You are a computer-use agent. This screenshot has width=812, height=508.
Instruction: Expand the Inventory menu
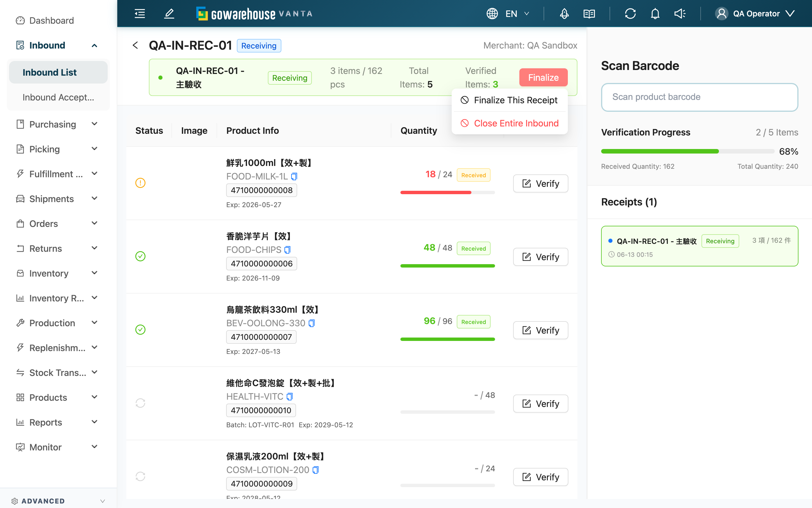[95, 273]
